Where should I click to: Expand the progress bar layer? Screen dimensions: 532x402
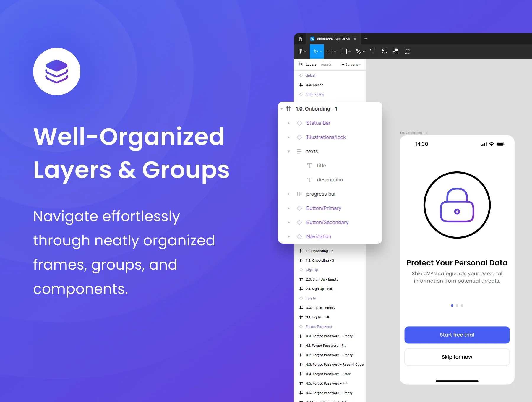(x=289, y=194)
